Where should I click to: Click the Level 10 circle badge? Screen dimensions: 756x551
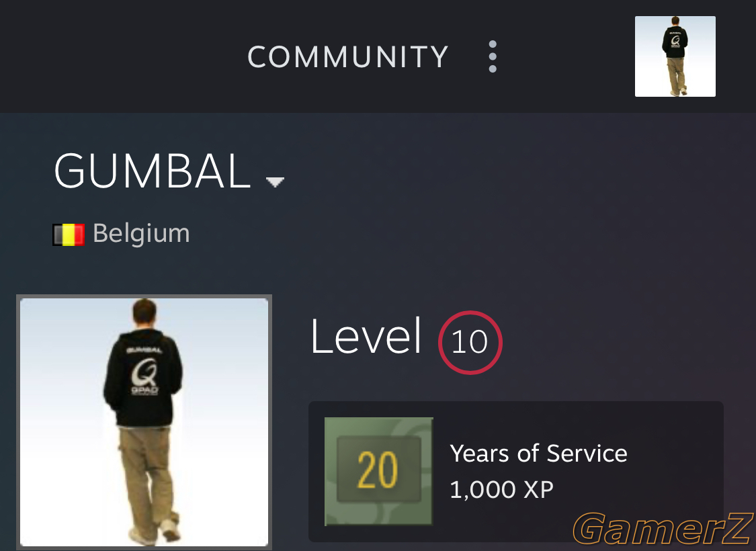470,342
